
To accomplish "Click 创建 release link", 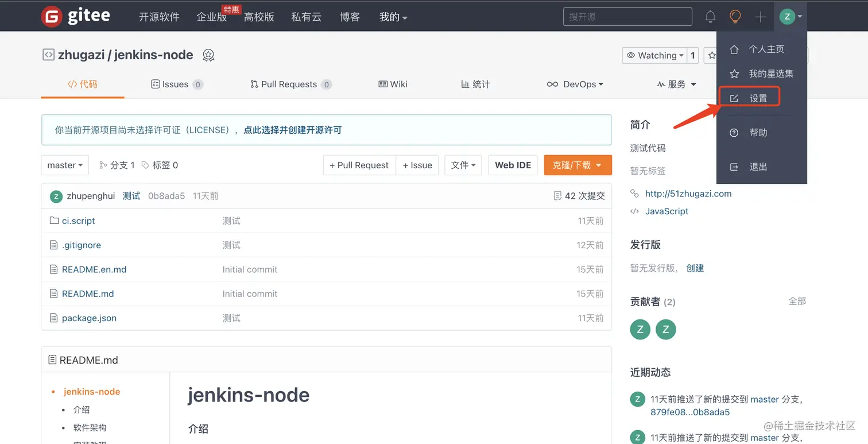I will 695,268.
